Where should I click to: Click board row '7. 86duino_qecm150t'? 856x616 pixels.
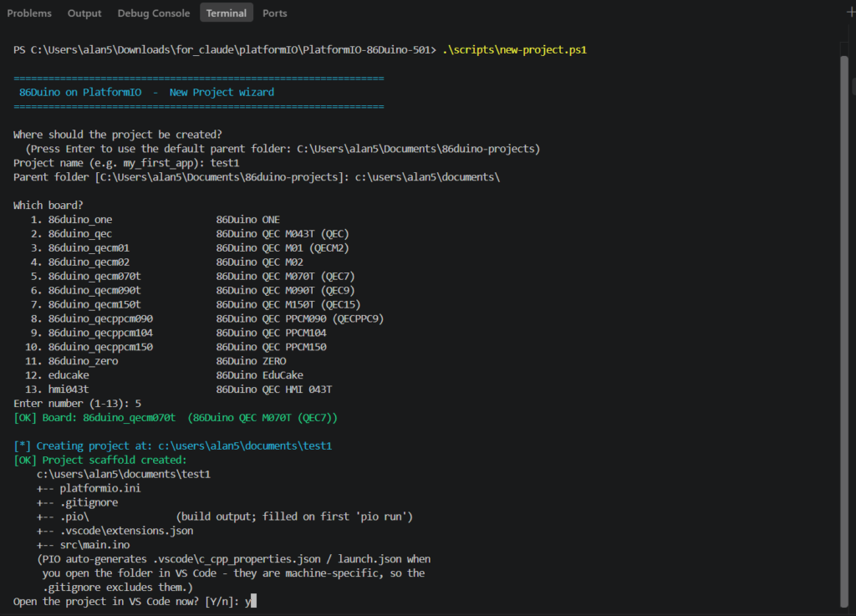tap(196, 305)
